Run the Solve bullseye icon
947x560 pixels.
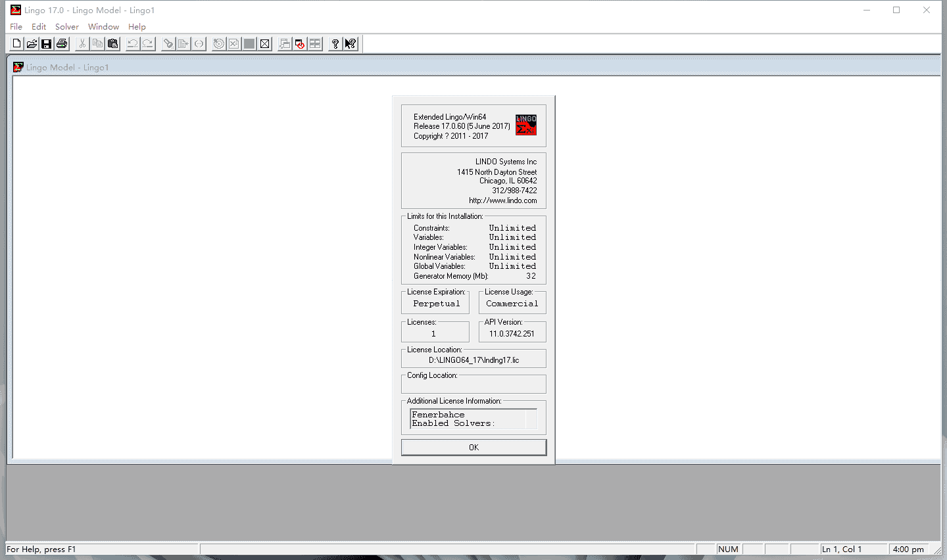pyautogui.click(x=219, y=44)
